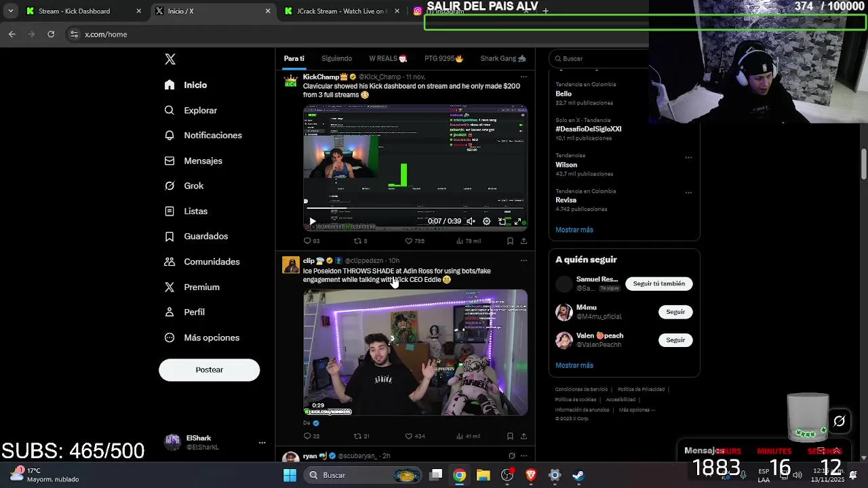This screenshot has height=488, width=868.
Task: Click Mostrar más under trends
Action: pyautogui.click(x=574, y=230)
